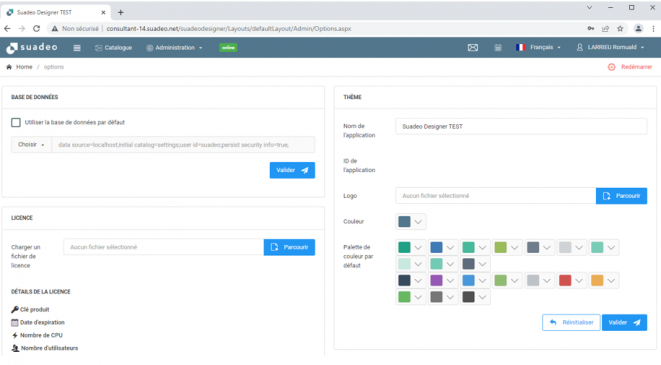Select the dark navy palette swatch
This screenshot has width=661, height=365.
click(404, 281)
